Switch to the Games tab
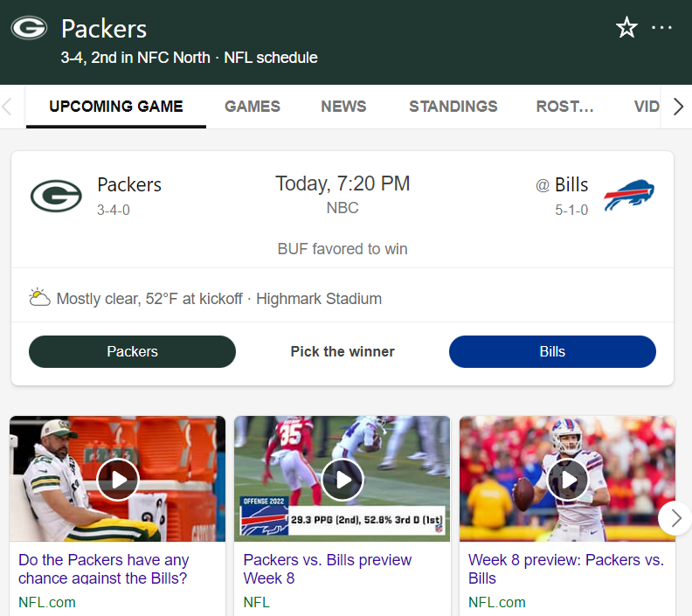The height and width of the screenshot is (616, 692). point(253,107)
